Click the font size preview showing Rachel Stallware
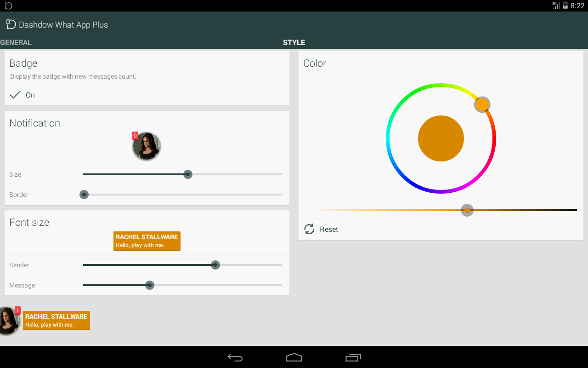 click(147, 241)
